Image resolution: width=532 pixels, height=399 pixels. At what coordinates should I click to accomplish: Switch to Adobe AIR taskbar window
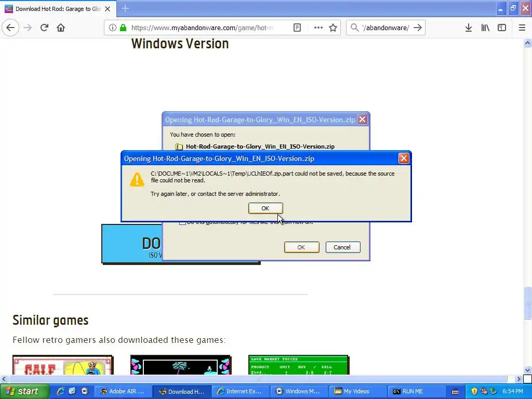[x=123, y=392]
